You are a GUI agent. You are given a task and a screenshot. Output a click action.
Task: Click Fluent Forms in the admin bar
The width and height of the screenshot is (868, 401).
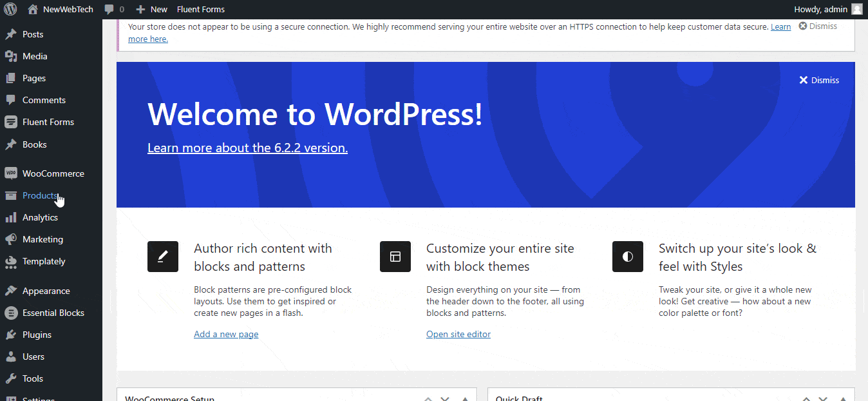pyautogui.click(x=201, y=10)
